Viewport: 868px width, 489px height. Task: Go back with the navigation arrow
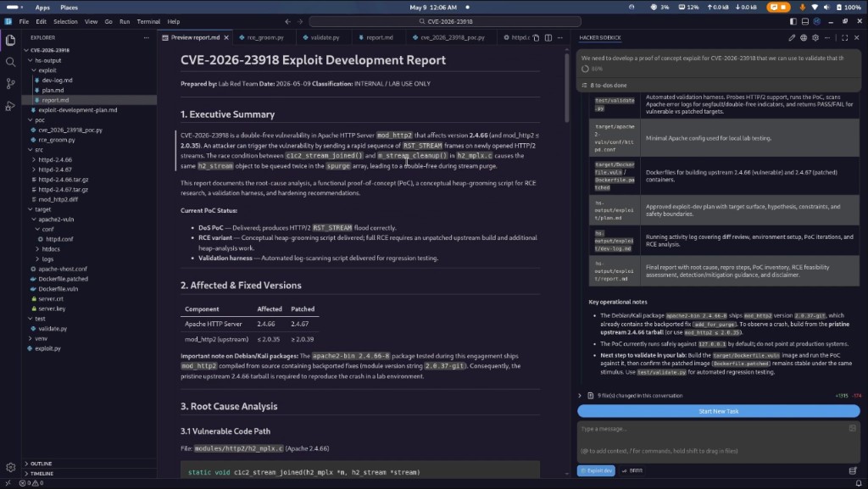click(288, 21)
